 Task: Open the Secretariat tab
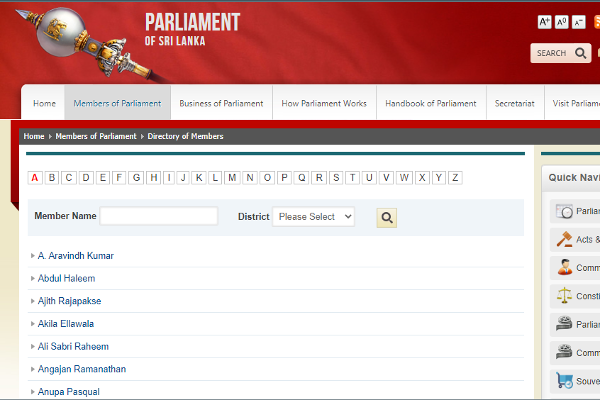point(515,103)
